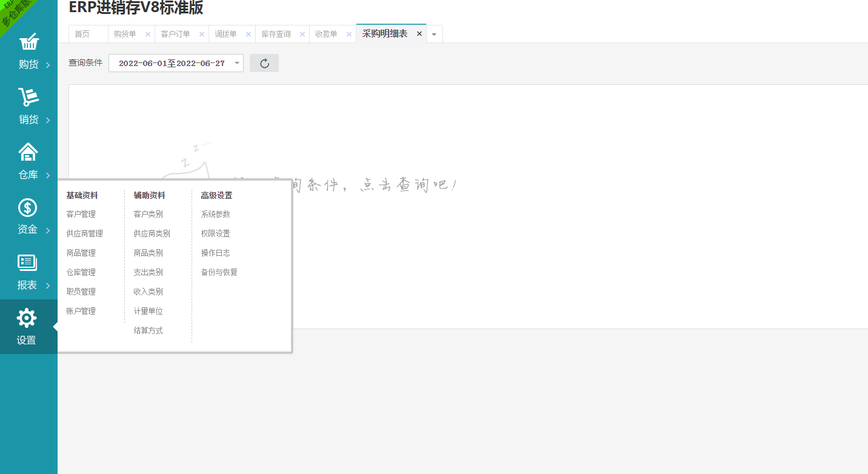Click the 高级设置 column heading
The width and height of the screenshot is (868, 474).
click(x=217, y=195)
